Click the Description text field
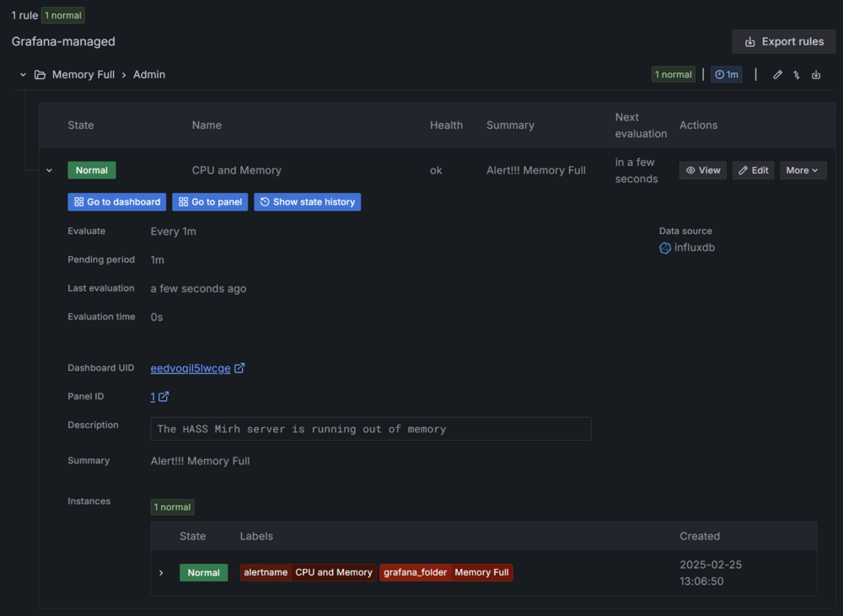 pos(370,429)
